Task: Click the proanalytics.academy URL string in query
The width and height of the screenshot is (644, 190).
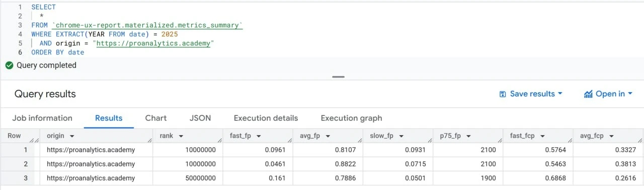Action: click(153, 43)
